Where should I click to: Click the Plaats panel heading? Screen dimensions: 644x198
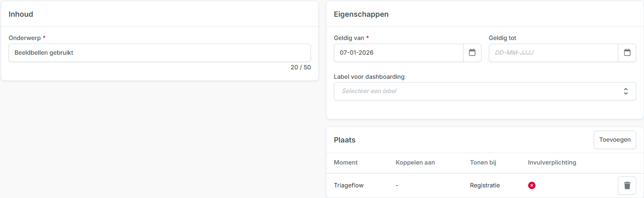[344, 140]
